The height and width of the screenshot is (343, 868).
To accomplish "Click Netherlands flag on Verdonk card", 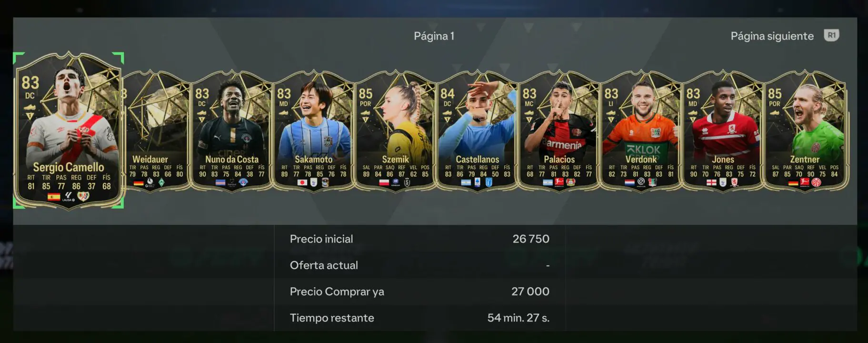I will (629, 182).
